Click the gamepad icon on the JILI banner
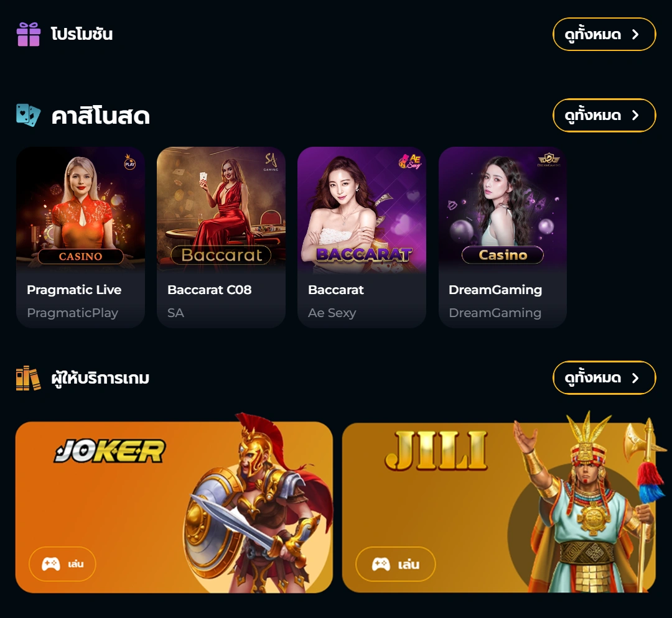This screenshot has height=618, width=672. point(381,564)
